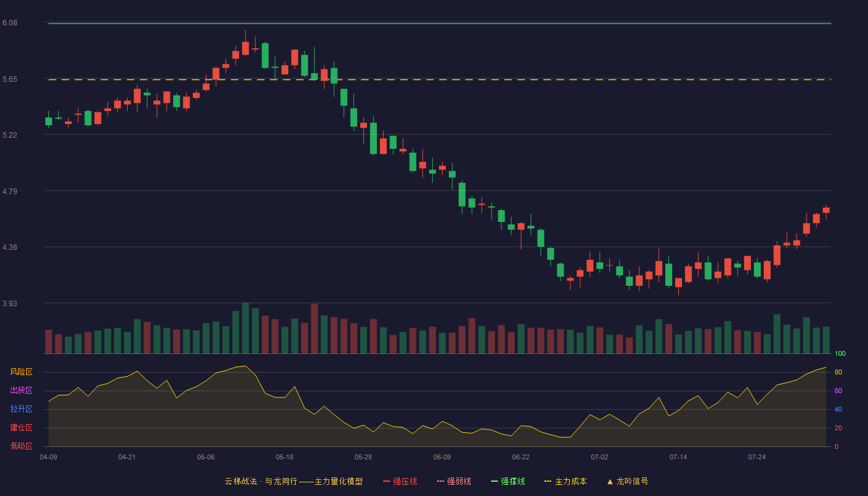The width and height of the screenshot is (868, 496).
Task: Click the 07-14 date label
Action: [x=678, y=457]
